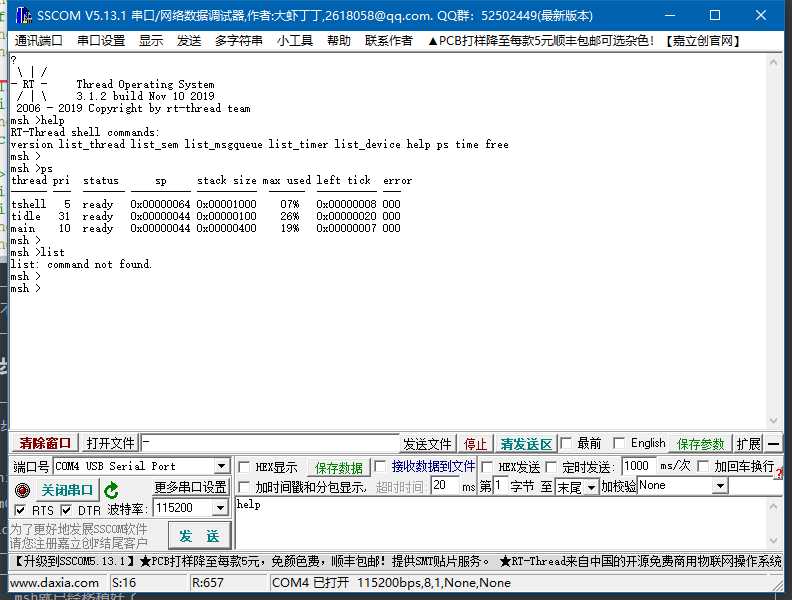Click the 清除窗口 button
This screenshot has height=600, width=792.
pyautogui.click(x=45, y=443)
